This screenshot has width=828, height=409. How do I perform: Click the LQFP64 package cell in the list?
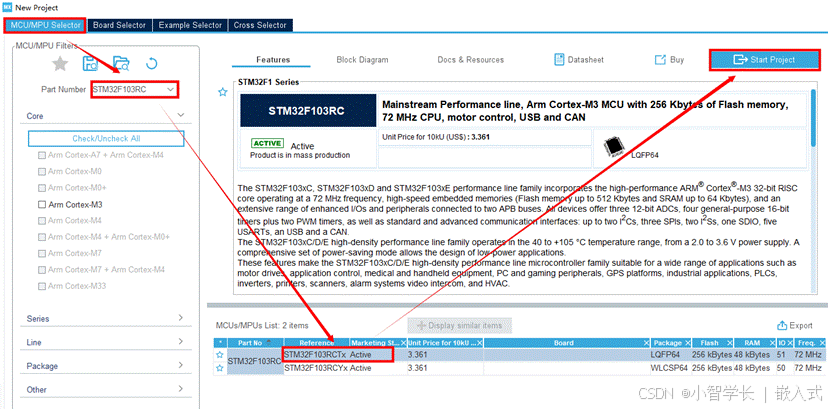pos(671,355)
